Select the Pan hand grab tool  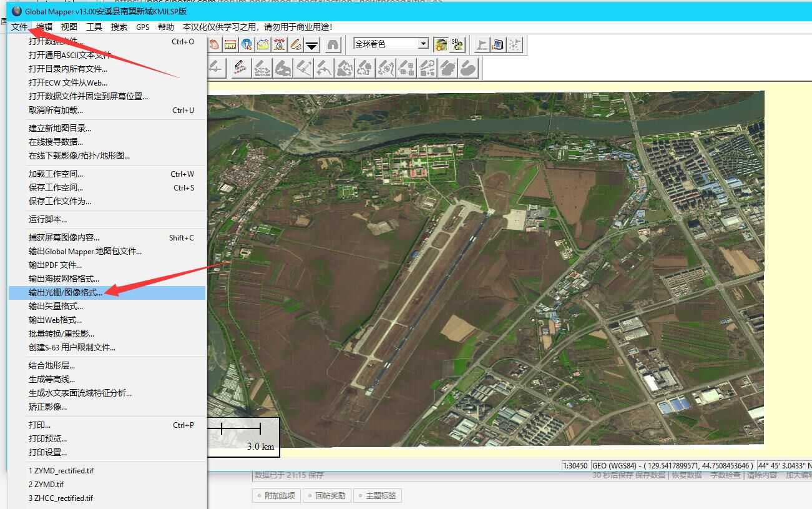(x=215, y=44)
